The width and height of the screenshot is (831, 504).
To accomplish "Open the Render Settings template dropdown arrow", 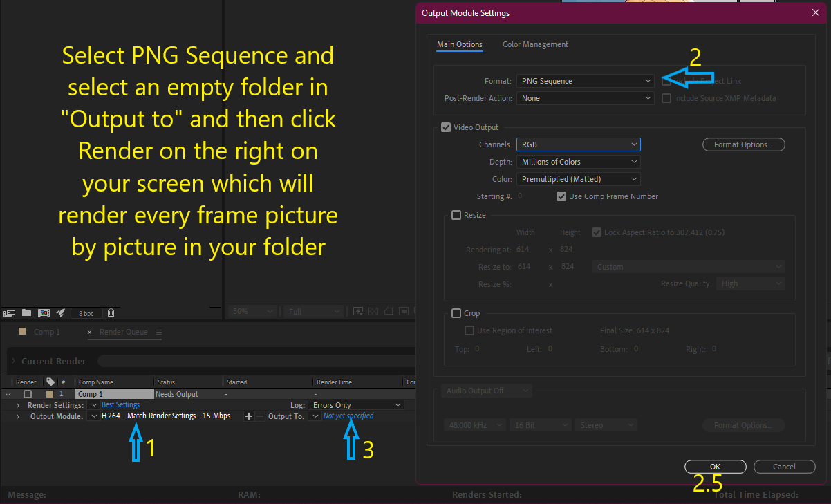I will [94, 405].
